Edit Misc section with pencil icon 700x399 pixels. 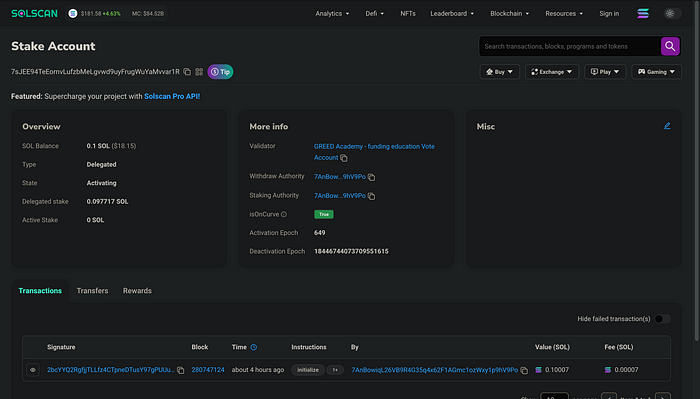667,126
